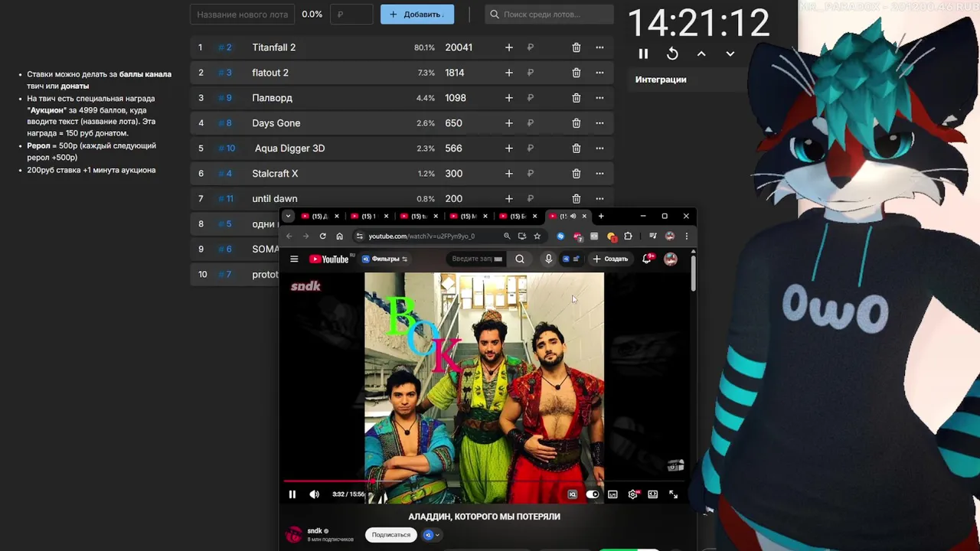This screenshot has width=980, height=551.
Task: Focus the lot search field
Action: coord(550,14)
